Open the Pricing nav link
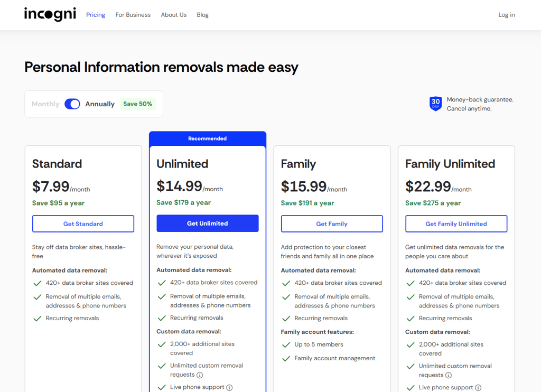 (96, 15)
